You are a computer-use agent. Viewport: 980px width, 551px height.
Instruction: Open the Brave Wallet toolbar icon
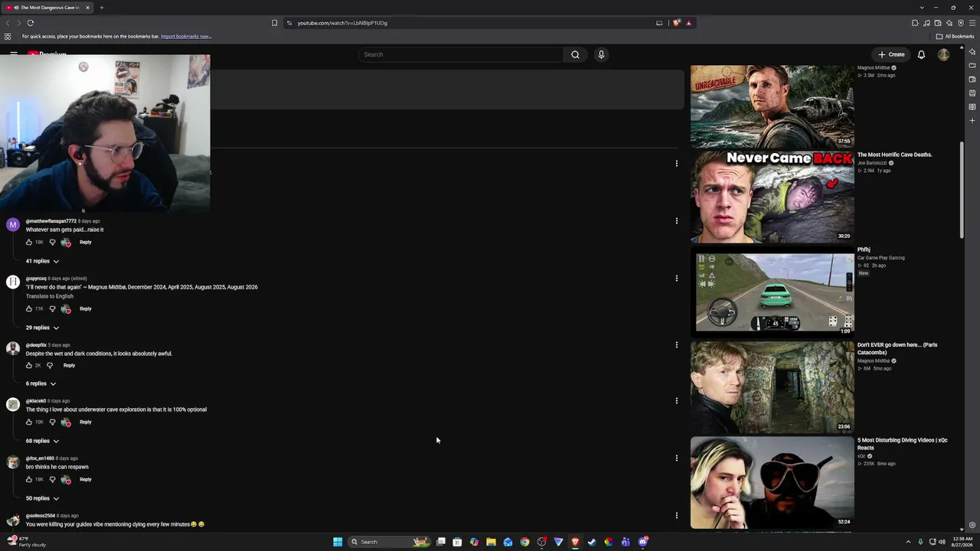click(x=938, y=23)
